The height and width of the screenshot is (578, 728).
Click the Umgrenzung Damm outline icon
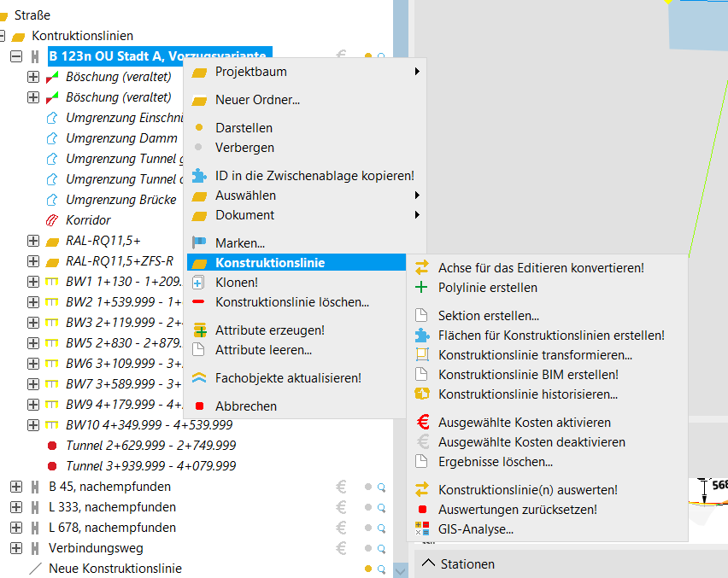(x=52, y=138)
